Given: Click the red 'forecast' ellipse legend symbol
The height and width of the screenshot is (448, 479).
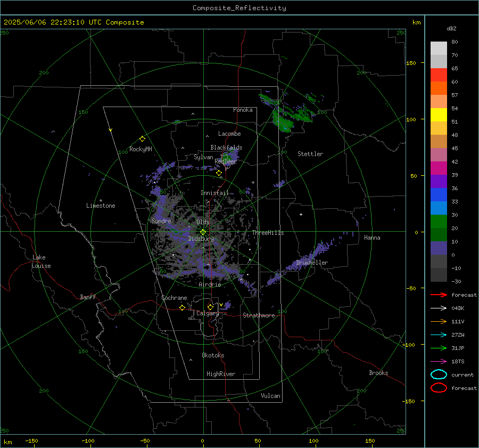Looking at the screenshot, I should pyautogui.click(x=439, y=388).
